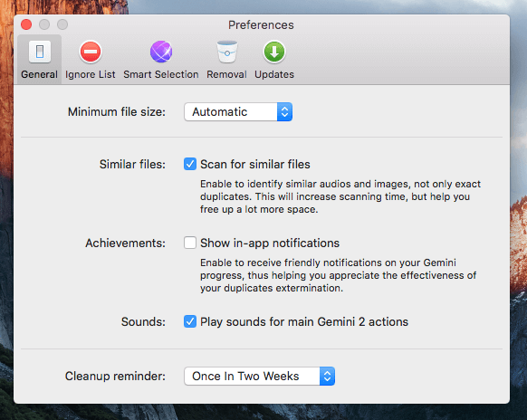
Task: Click the blue arrows on Automatic popup
Action: coord(284,112)
